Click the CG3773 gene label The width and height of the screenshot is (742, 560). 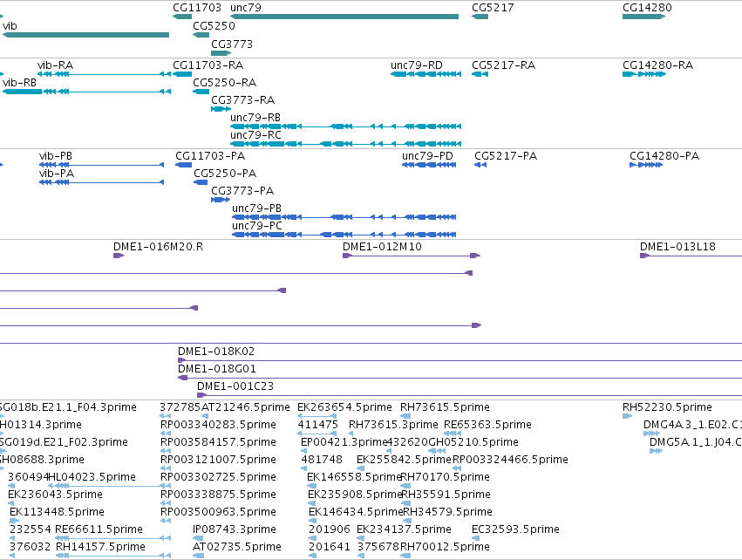[232, 44]
